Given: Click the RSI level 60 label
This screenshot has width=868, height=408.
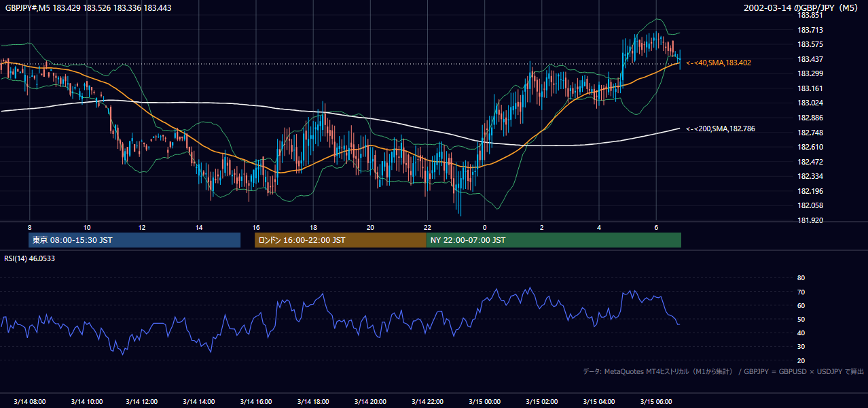Looking at the screenshot, I should [x=801, y=305].
